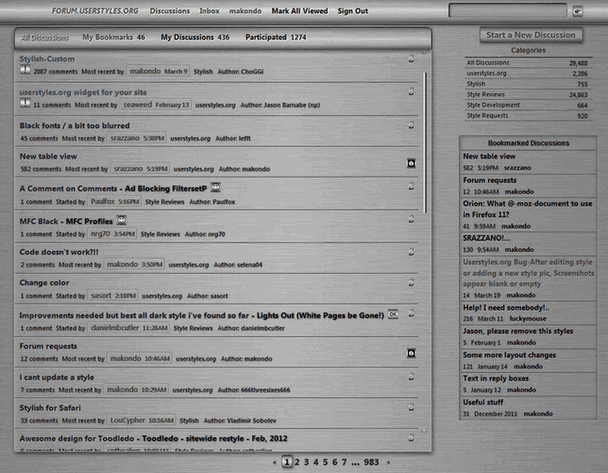Screen dimensions: 608x473
Task: Open Inbox in the top menu
Action: [209, 11]
